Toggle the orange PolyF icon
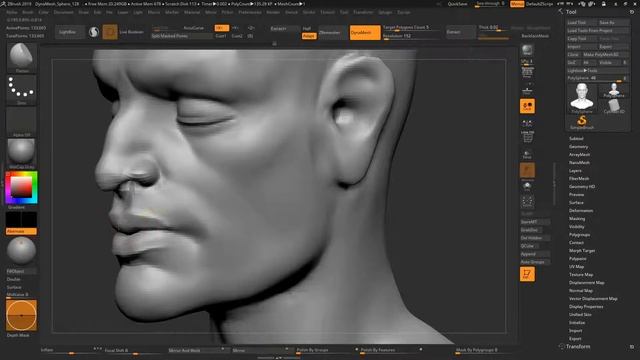Image resolution: width=640 pixels, height=360 pixels. [x=527, y=274]
